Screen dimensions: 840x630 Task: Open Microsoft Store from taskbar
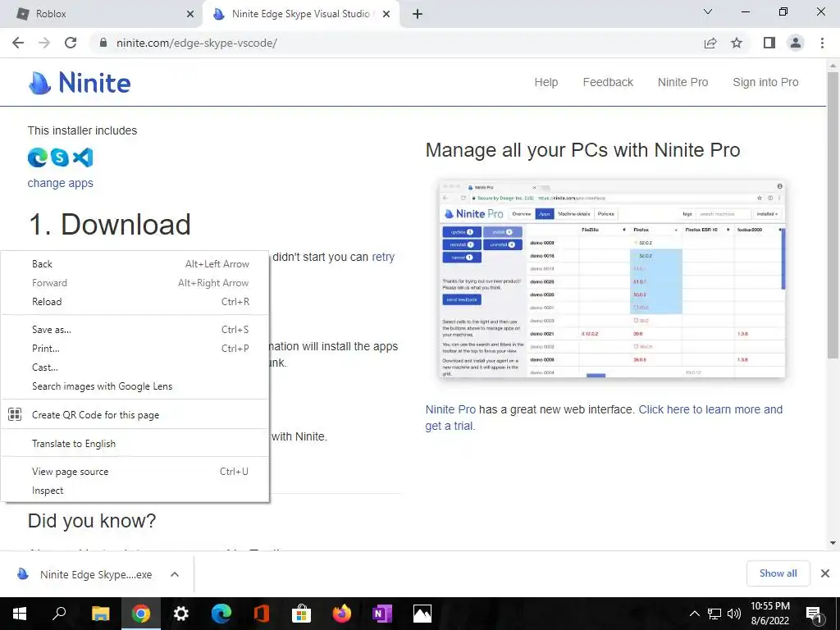[x=302, y=614]
